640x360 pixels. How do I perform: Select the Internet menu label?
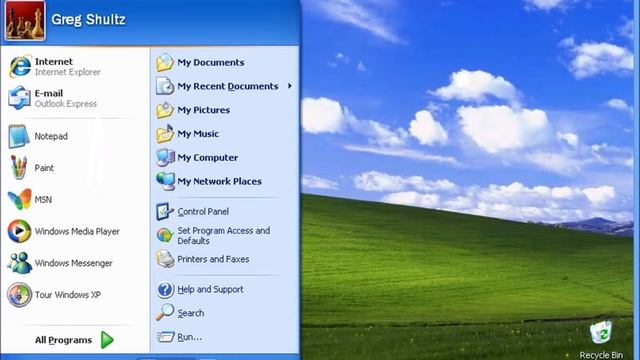[x=54, y=62]
